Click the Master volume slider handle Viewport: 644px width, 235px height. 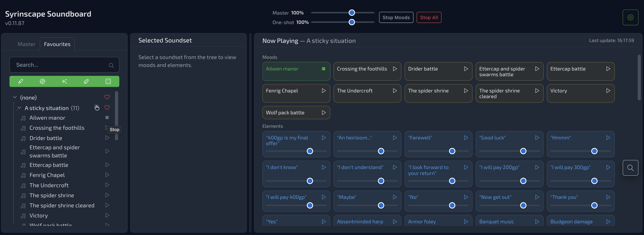351,13
